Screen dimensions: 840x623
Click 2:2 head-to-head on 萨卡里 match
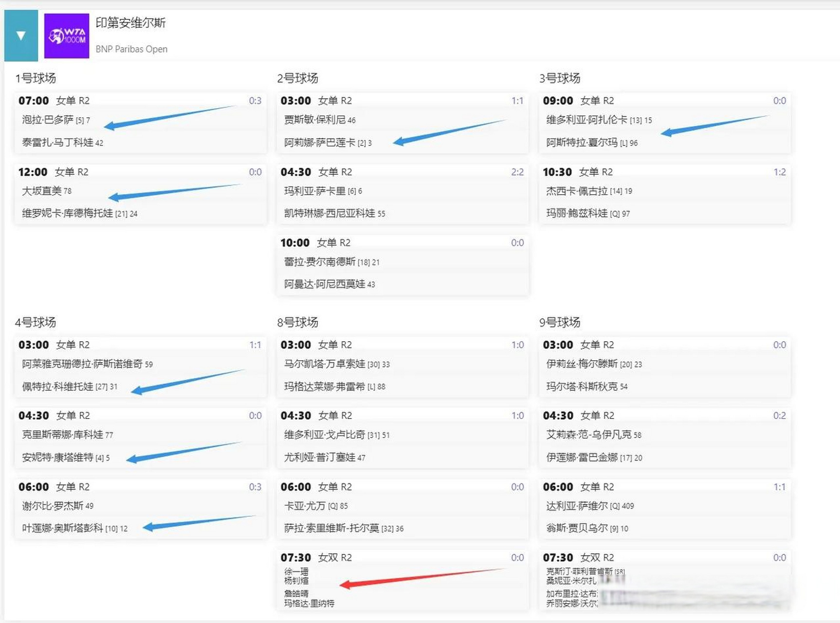(517, 172)
